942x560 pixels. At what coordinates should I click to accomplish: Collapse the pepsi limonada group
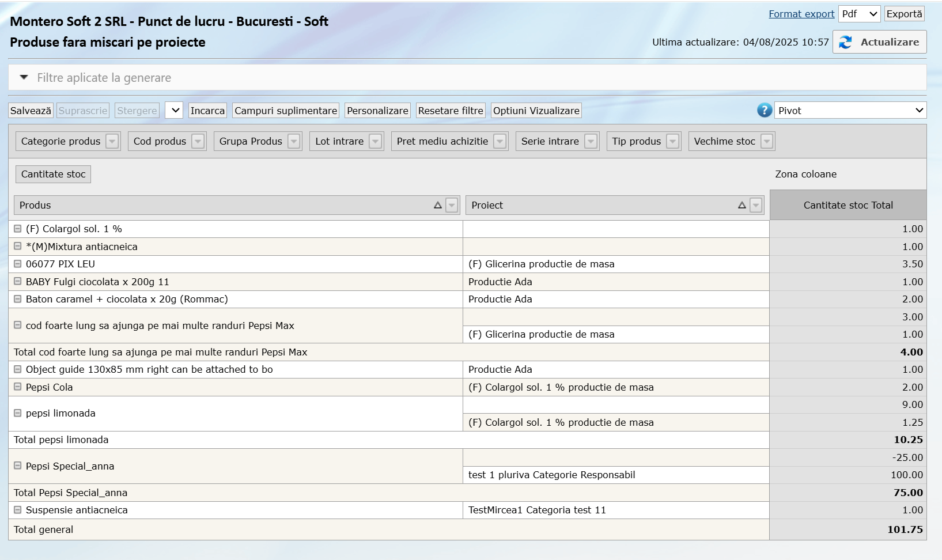coord(18,413)
